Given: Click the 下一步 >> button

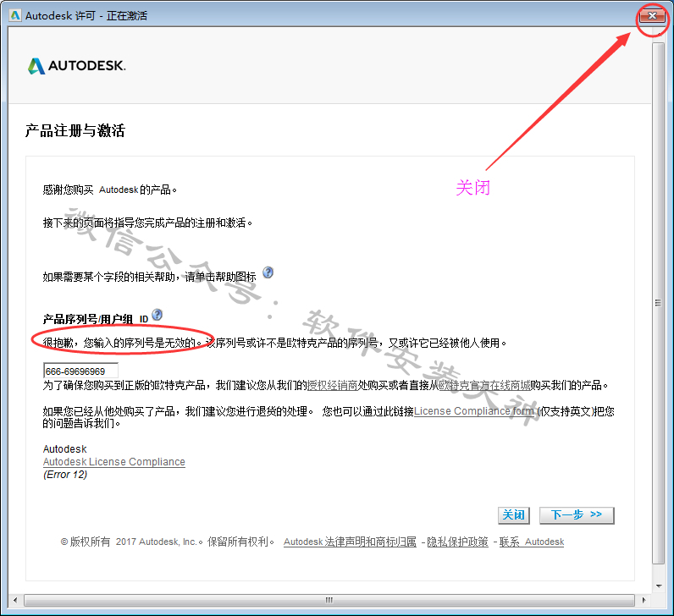Looking at the screenshot, I should [577, 515].
